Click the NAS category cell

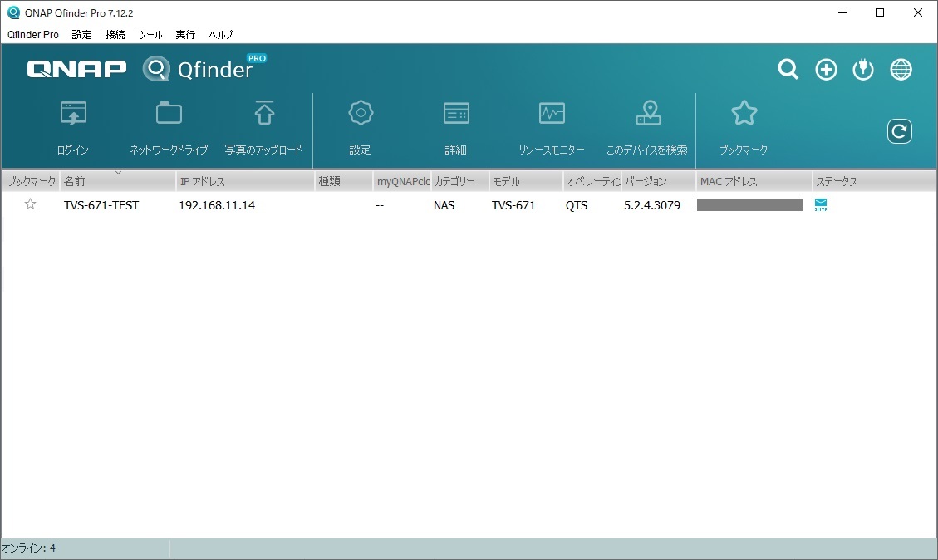coord(444,205)
